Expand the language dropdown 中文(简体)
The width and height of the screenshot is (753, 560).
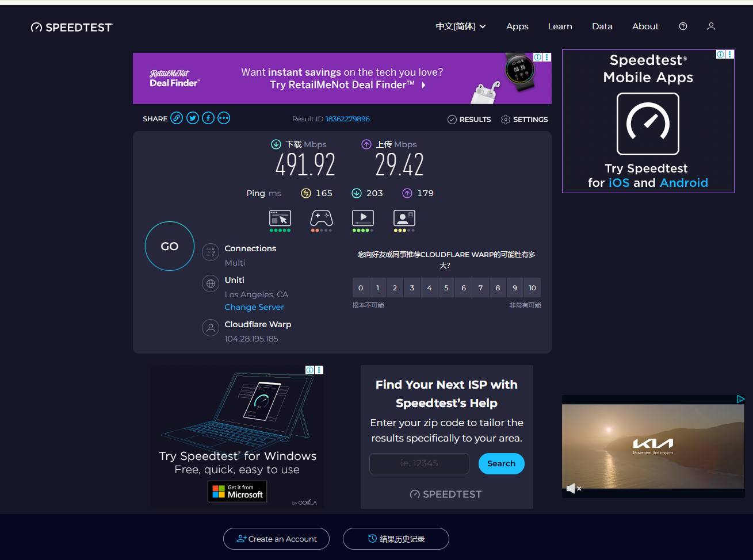461,26
